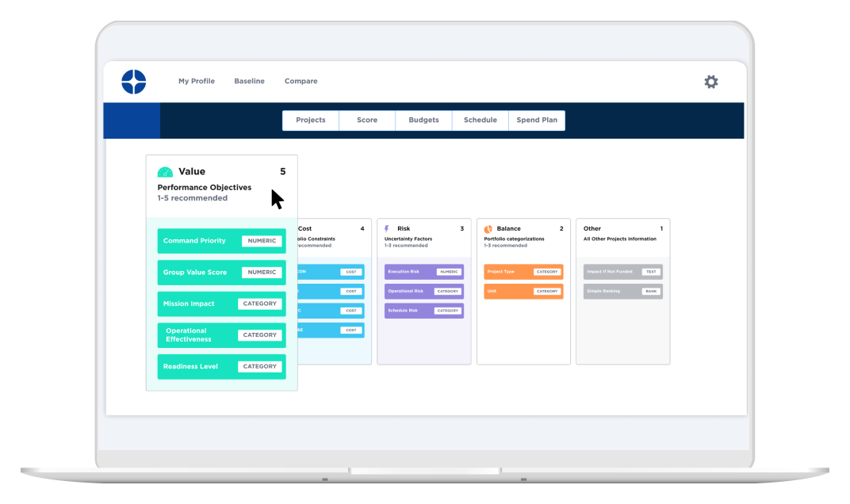Viewport: 850px width, 504px height.
Task: Click the Cost panel header icon
Action: pyautogui.click(x=287, y=228)
